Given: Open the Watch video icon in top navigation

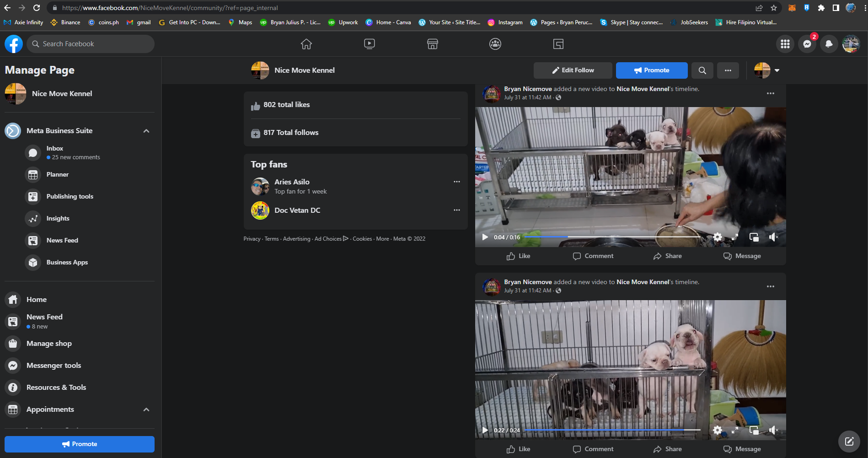Looking at the screenshot, I should point(370,44).
